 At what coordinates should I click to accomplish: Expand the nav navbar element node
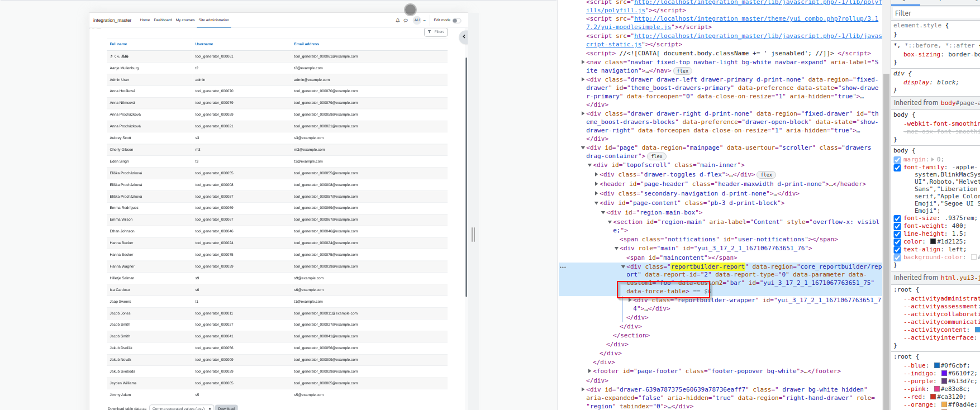pos(583,63)
